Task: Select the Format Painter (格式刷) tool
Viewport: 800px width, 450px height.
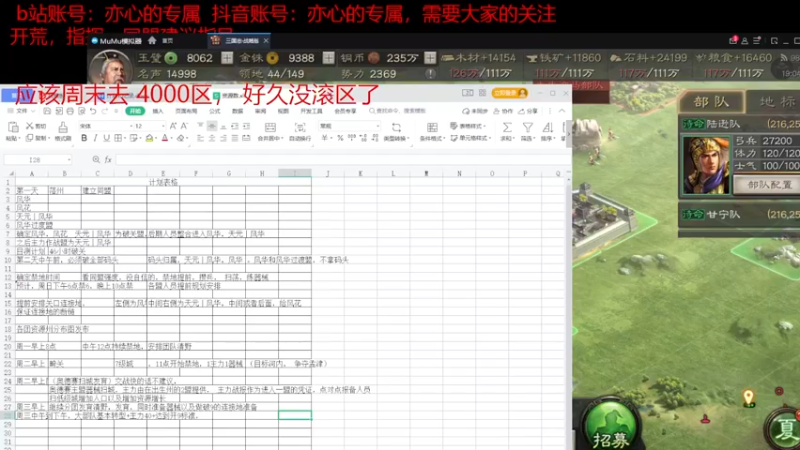Action: click(x=63, y=131)
